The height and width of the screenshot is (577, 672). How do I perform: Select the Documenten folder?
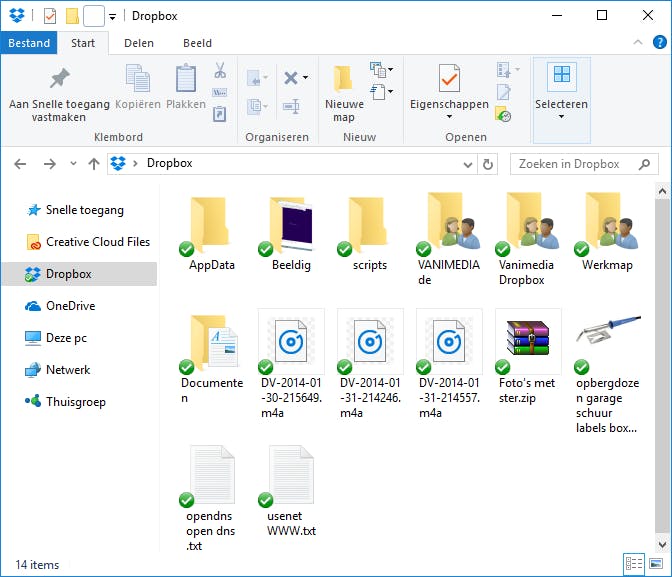(x=211, y=357)
